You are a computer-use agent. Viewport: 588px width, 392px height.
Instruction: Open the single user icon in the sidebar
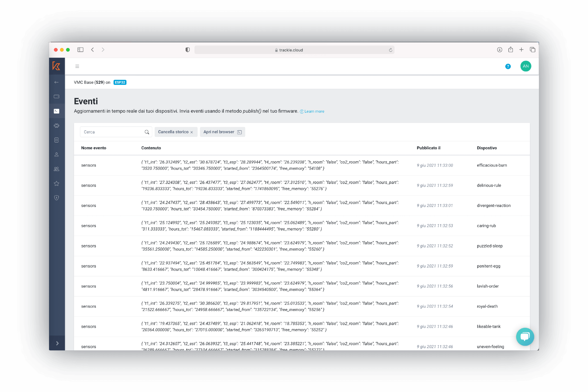[x=57, y=154]
